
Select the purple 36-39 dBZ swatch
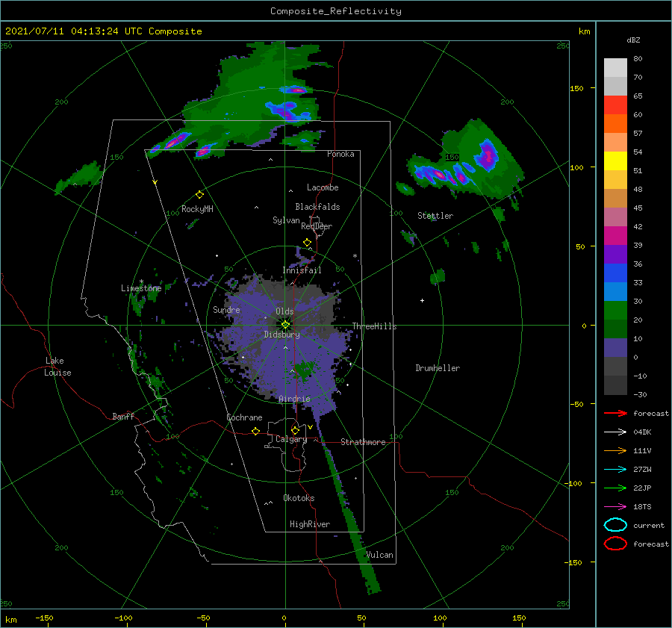click(615, 255)
